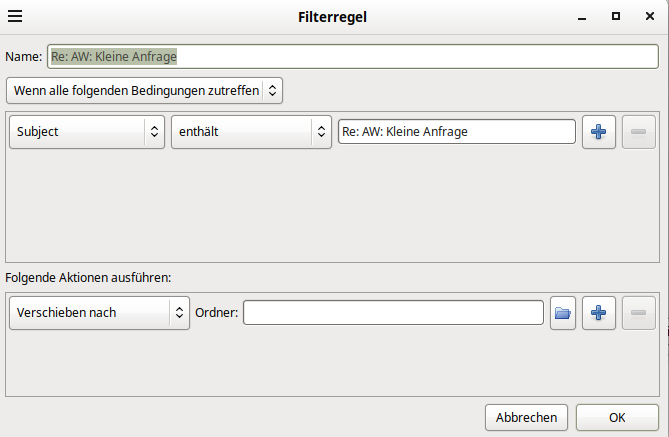
Task: Confirm filter rule with OK button
Action: tap(617, 417)
